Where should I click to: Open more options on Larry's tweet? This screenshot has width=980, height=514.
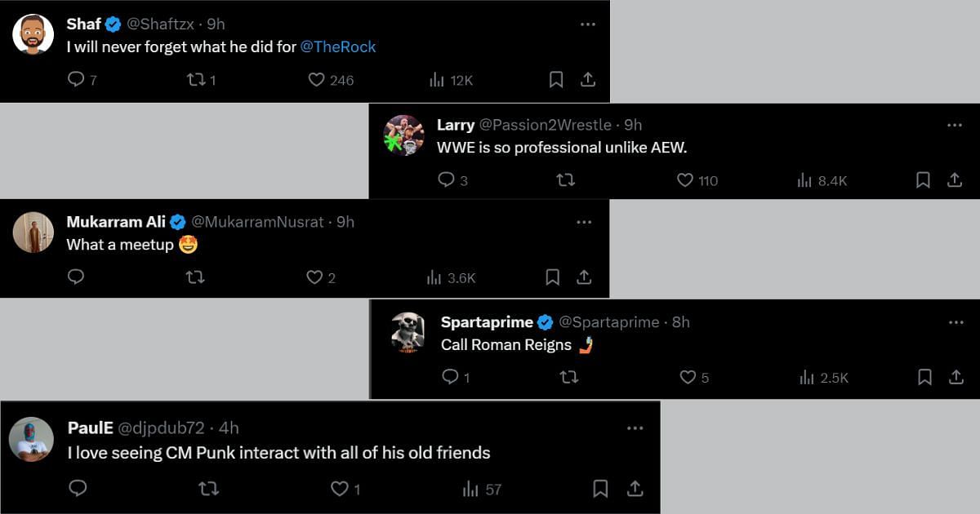click(x=955, y=125)
